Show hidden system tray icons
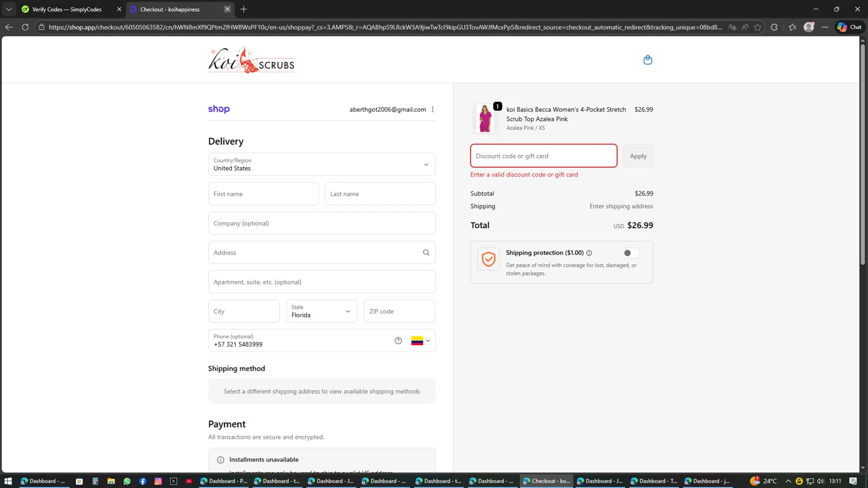The height and width of the screenshot is (488, 868). click(x=788, y=481)
